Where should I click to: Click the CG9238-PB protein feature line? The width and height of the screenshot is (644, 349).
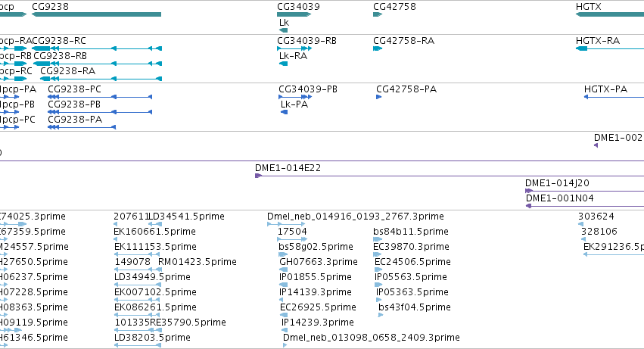[x=100, y=112]
